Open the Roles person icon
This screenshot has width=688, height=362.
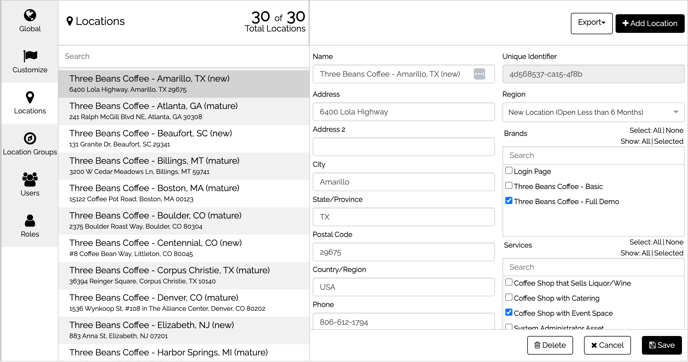pos(30,220)
